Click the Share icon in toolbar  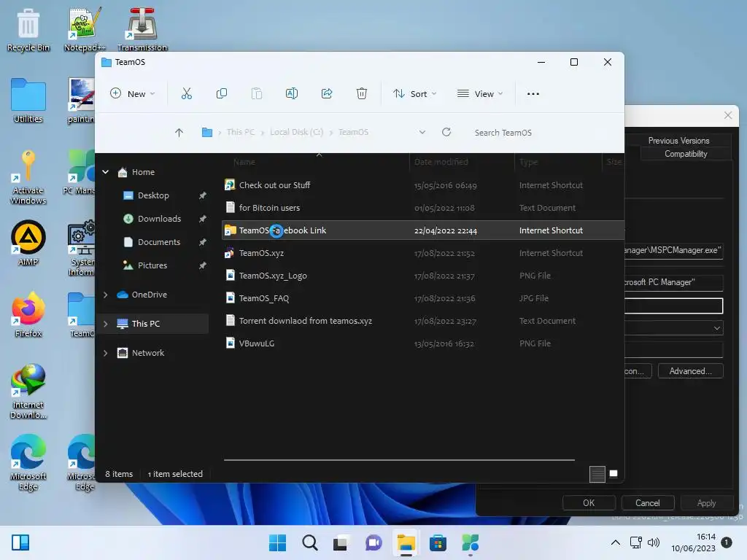tap(327, 94)
